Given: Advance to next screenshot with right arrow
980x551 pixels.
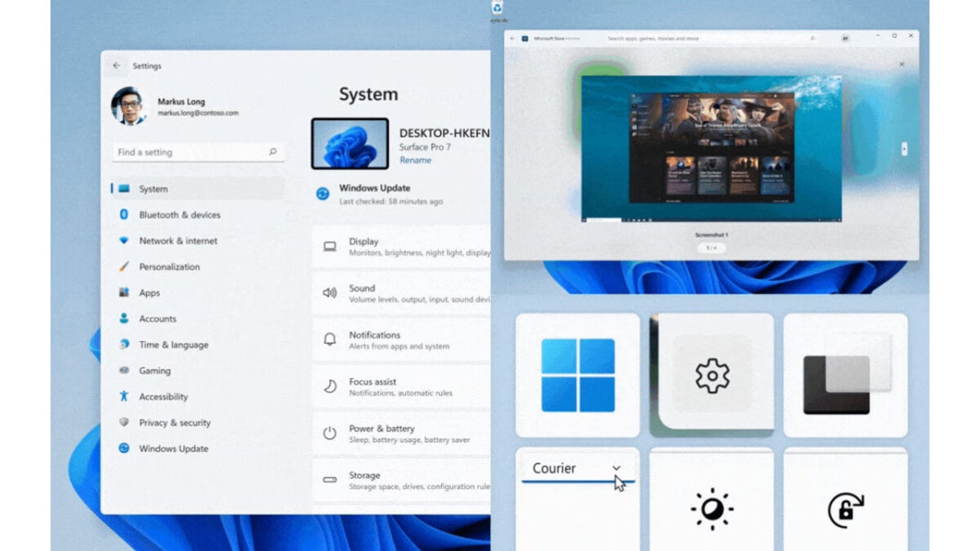Looking at the screenshot, I should 904,149.
